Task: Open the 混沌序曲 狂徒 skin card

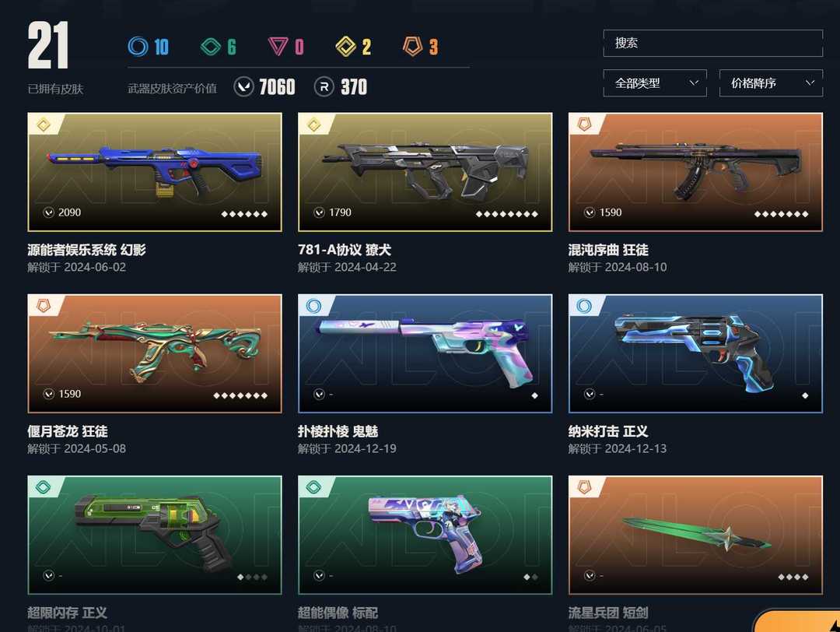Action: point(696,172)
